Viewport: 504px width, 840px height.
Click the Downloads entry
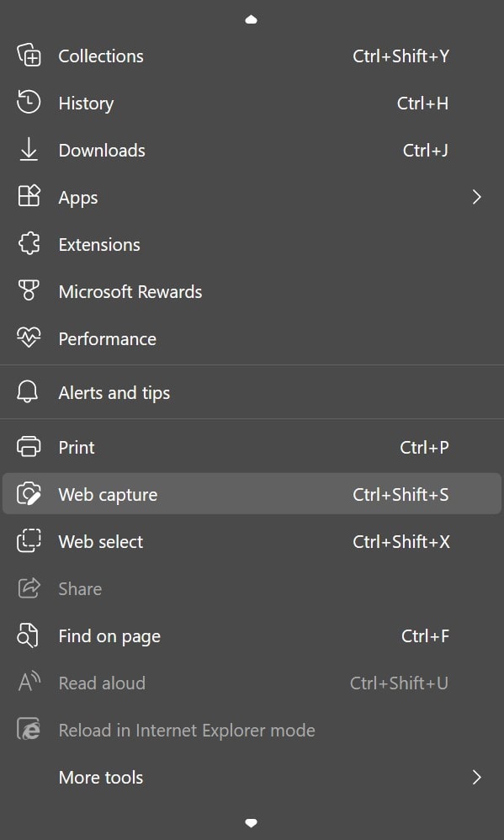point(102,150)
